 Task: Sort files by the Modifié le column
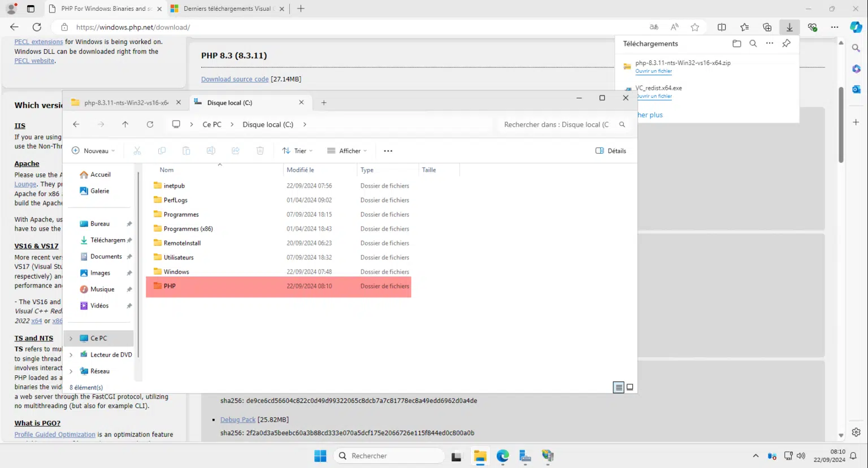tap(320, 170)
